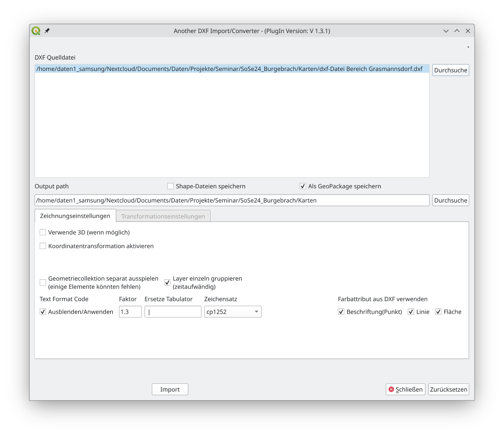504x435 pixels.
Task: Click the downward chevron minimize icon
Action: [x=446, y=31]
